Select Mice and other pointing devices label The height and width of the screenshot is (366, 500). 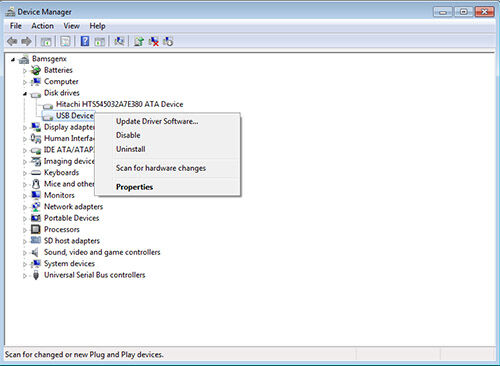pos(69,184)
